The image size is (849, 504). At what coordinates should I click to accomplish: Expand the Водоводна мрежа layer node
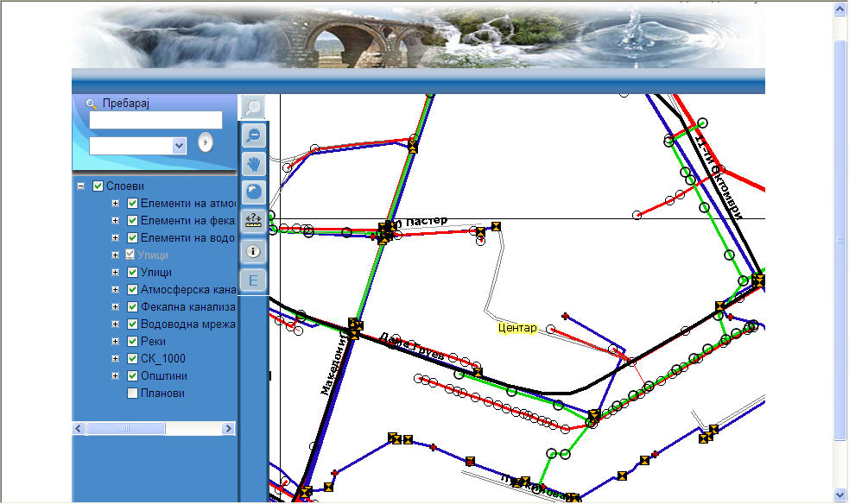pyautogui.click(x=116, y=324)
